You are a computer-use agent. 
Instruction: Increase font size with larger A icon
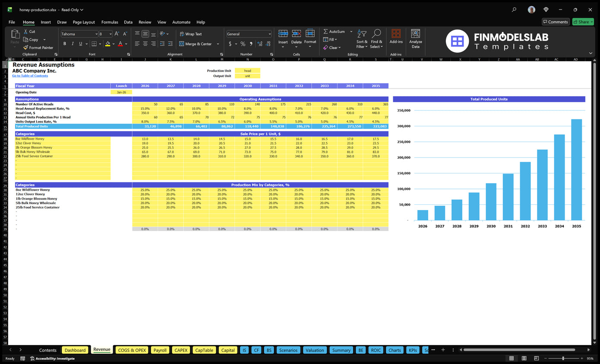coord(117,34)
